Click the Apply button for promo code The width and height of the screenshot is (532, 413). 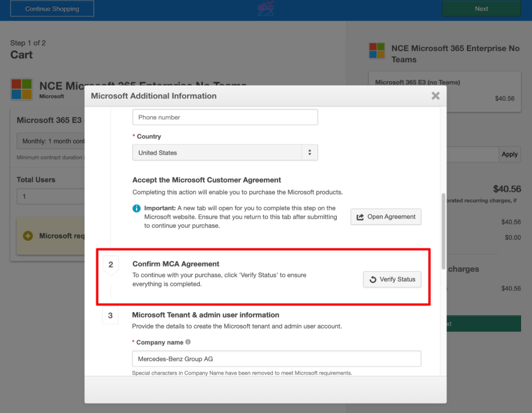pos(509,154)
